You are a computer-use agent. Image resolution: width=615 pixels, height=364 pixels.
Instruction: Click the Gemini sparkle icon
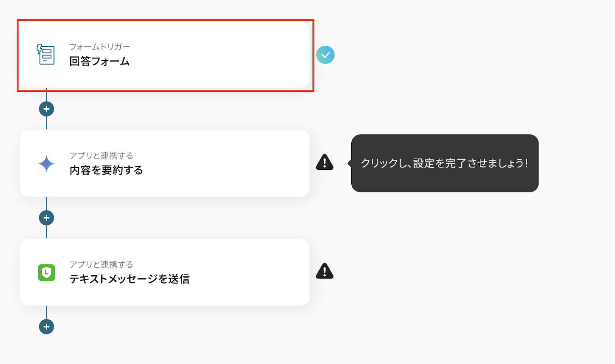click(x=47, y=164)
